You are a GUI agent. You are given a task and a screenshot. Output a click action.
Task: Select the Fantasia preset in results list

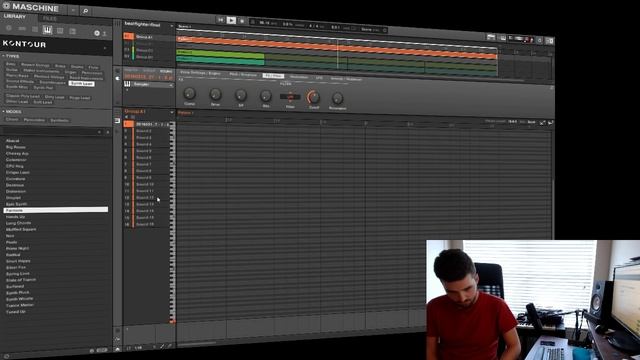click(56, 210)
